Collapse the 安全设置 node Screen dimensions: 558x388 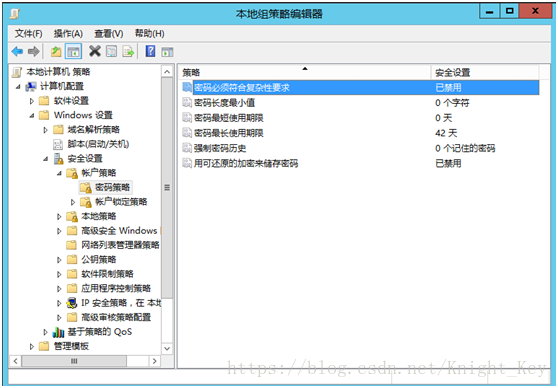pyautogui.click(x=46, y=159)
